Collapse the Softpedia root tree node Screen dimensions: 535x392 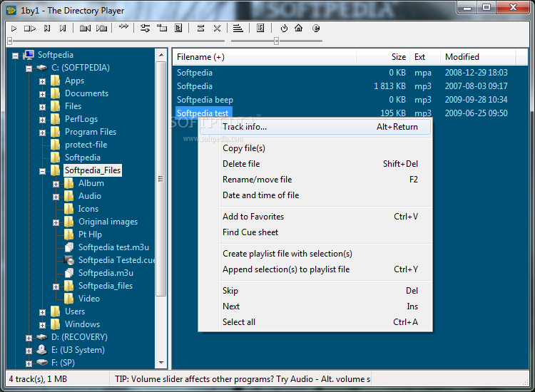[x=16, y=56]
